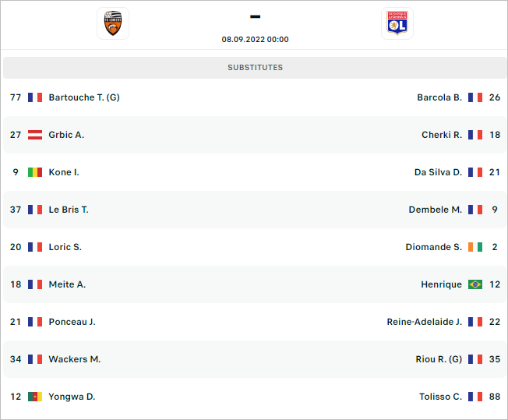
Task: Select player Meite A.
Action: point(67,284)
